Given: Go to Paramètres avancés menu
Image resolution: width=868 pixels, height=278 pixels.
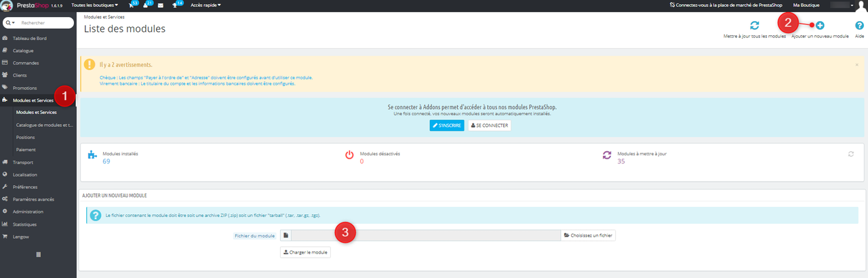Looking at the screenshot, I should [x=33, y=199].
